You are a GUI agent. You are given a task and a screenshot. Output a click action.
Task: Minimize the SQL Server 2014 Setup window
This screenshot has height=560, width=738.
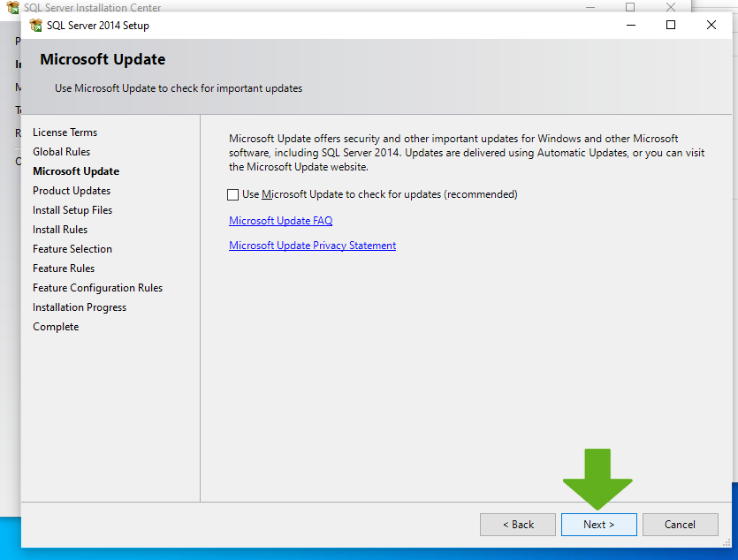[630, 26]
